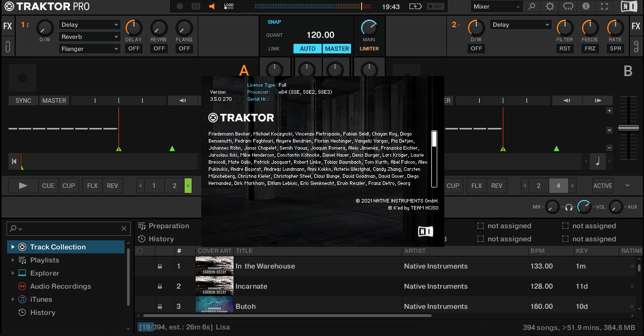This screenshot has width=644, height=336.
Task: Click the Preparation playlist icon
Action: tap(142, 226)
